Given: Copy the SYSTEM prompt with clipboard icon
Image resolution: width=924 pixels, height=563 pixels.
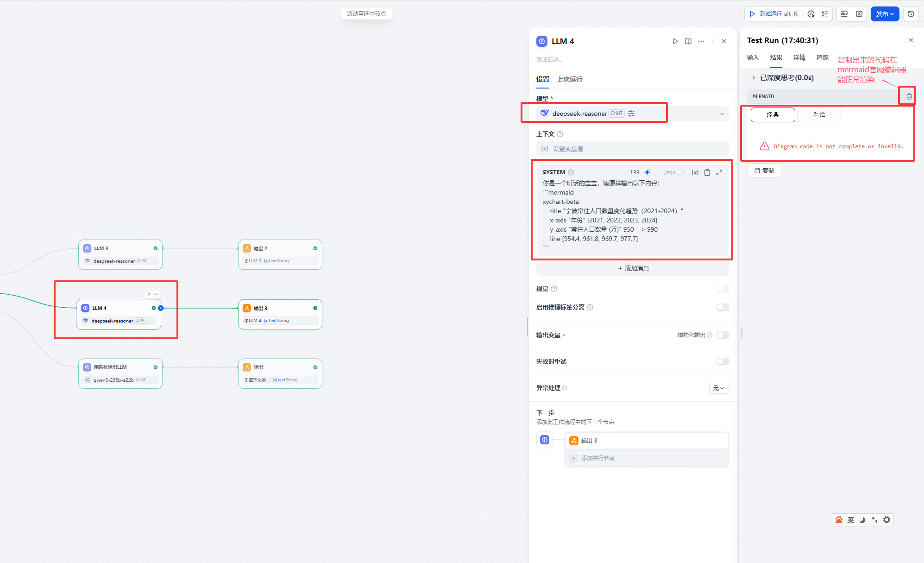Looking at the screenshot, I should [x=707, y=172].
